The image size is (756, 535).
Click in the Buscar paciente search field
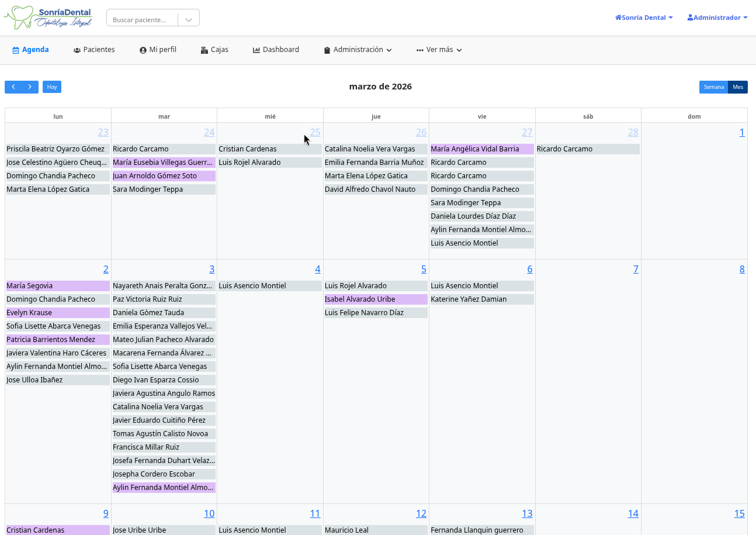pyautogui.click(x=143, y=20)
